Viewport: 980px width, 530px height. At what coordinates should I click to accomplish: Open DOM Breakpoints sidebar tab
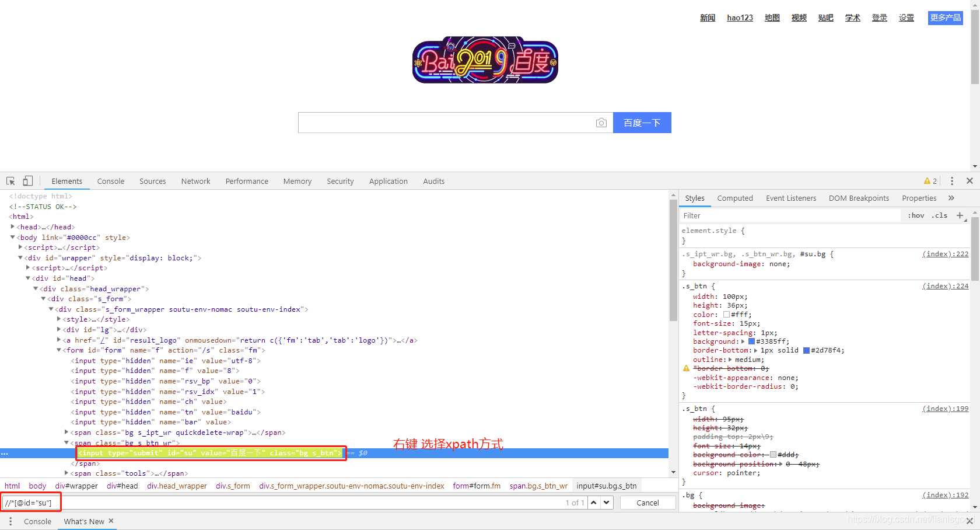pyautogui.click(x=859, y=198)
